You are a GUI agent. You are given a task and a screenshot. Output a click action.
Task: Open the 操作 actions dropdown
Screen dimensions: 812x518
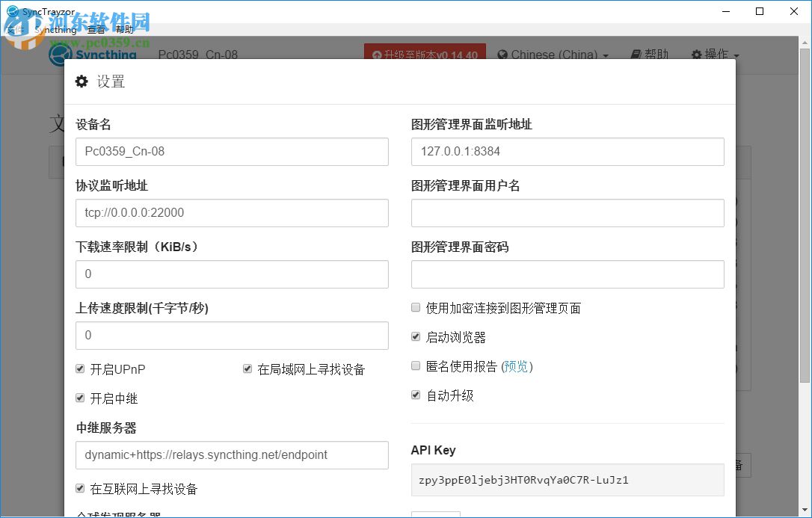pyautogui.click(x=715, y=55)
